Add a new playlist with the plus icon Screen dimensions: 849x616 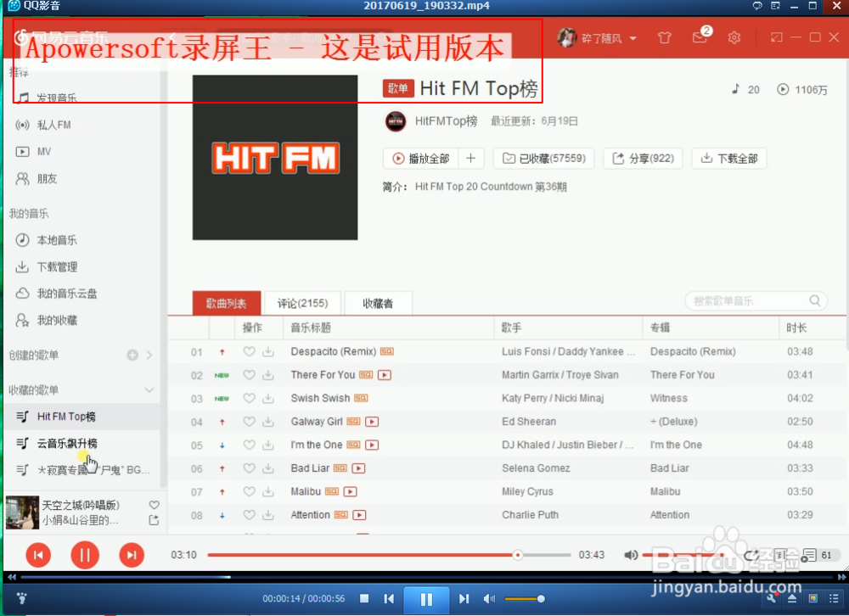pos(132,356)
